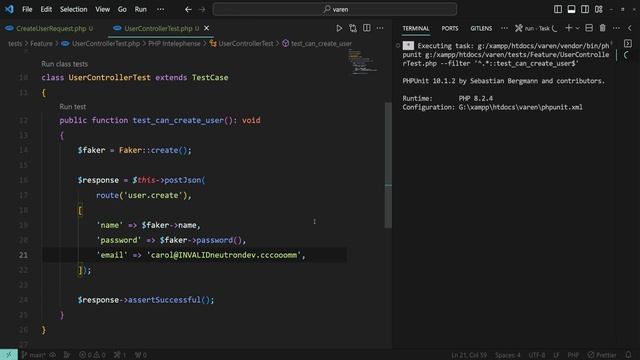
Task: Open changes with the compare icon
Action: click(353, 28)
